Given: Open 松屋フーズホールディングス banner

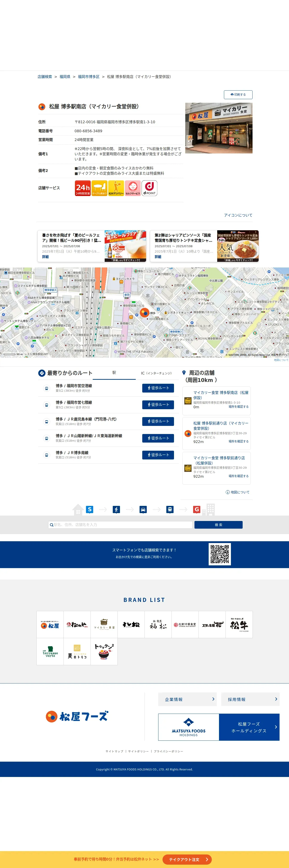Looking at the screenshot, I should (x=219, y=727).
